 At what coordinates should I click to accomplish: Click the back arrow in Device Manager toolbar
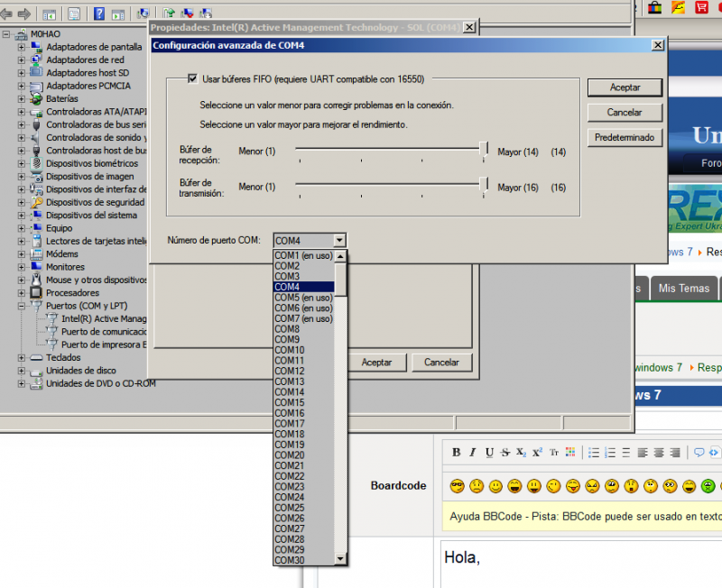[x=6, y=14]
